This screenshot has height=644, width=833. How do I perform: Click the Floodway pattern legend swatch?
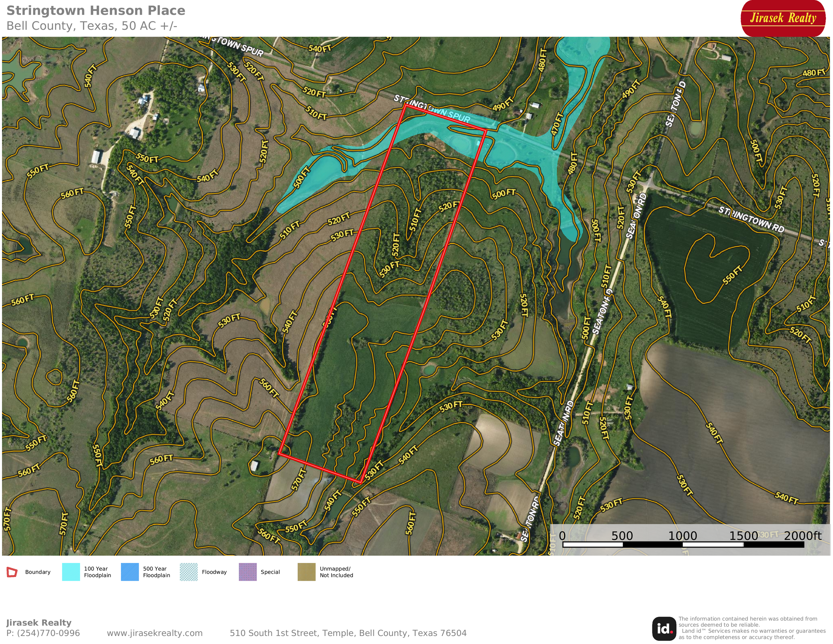[x=188, y=572]
